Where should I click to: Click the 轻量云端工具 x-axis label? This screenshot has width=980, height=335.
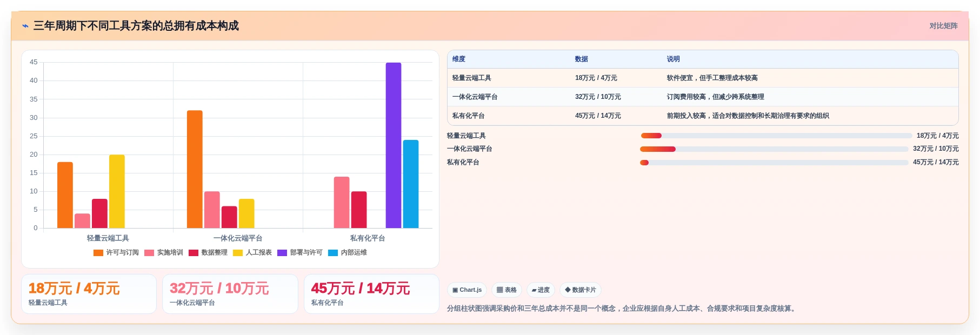(x=108, y=238)
